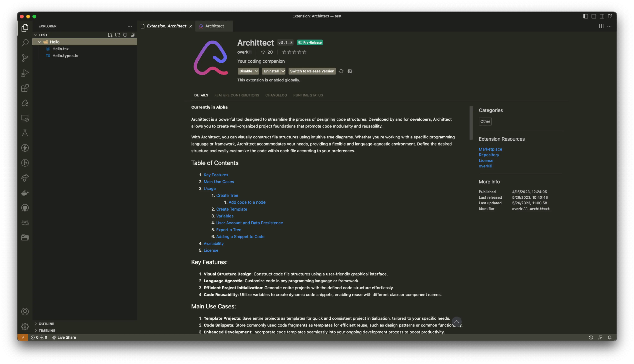Refresh the Explorer tree
The image size is (634, 364).
[x=125, y=35]
